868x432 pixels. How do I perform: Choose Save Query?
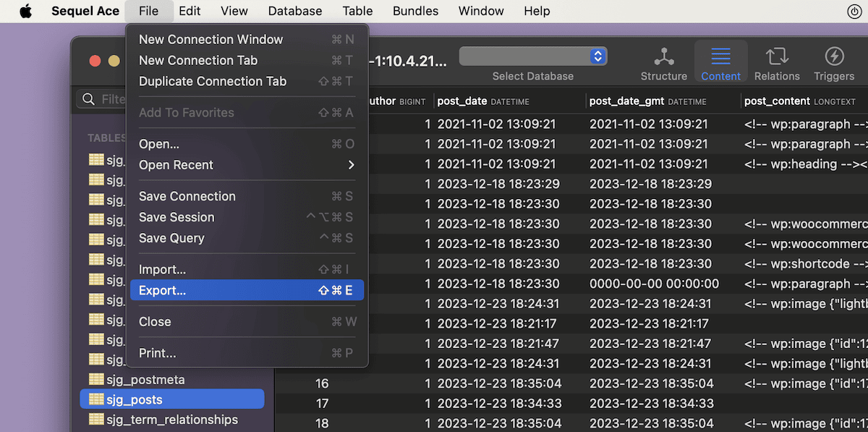tap(247, 238)
